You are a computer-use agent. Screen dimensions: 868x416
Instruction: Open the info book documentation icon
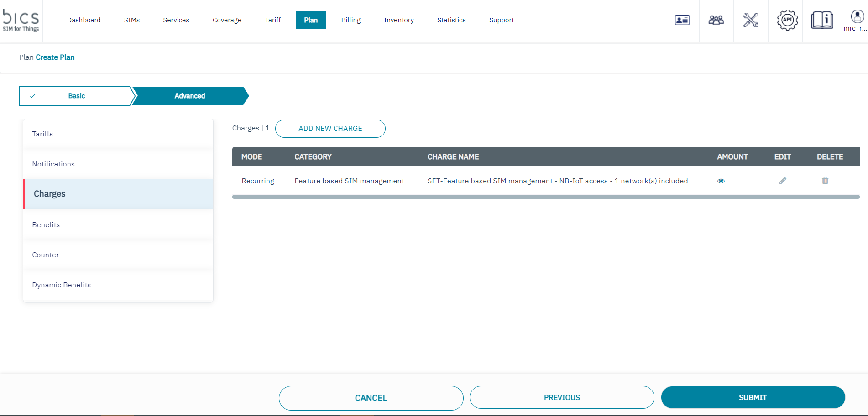pos(822,20)
